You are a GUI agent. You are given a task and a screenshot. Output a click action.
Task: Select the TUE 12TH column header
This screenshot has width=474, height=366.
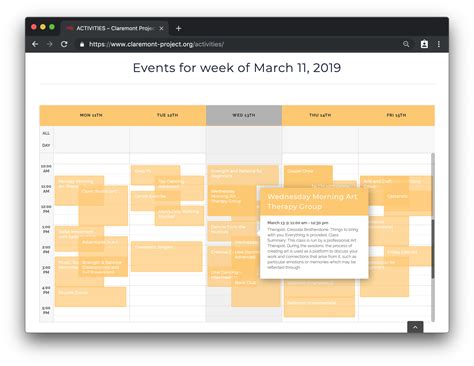168,115
